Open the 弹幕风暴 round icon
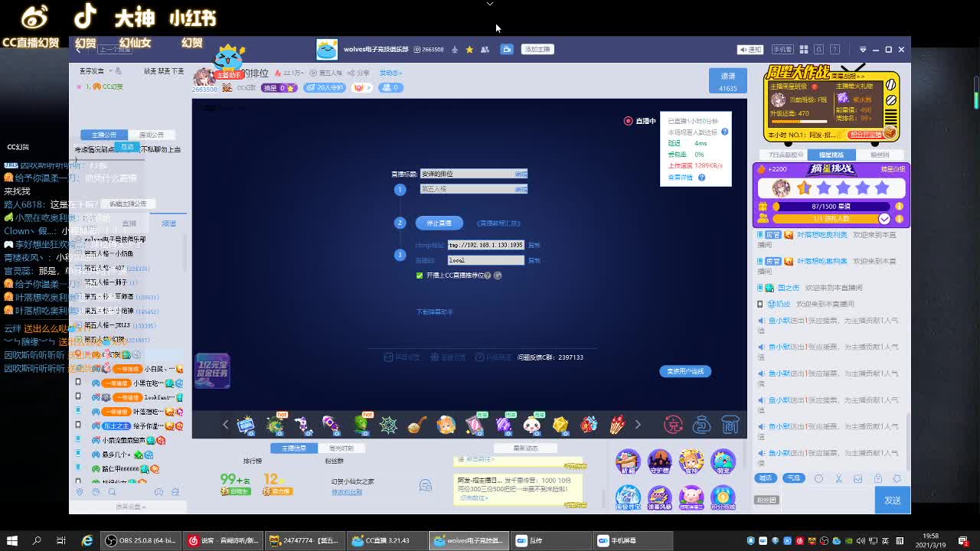Image resolution: width=980 pixels, height=551 pixels. (x=659, y=498)
